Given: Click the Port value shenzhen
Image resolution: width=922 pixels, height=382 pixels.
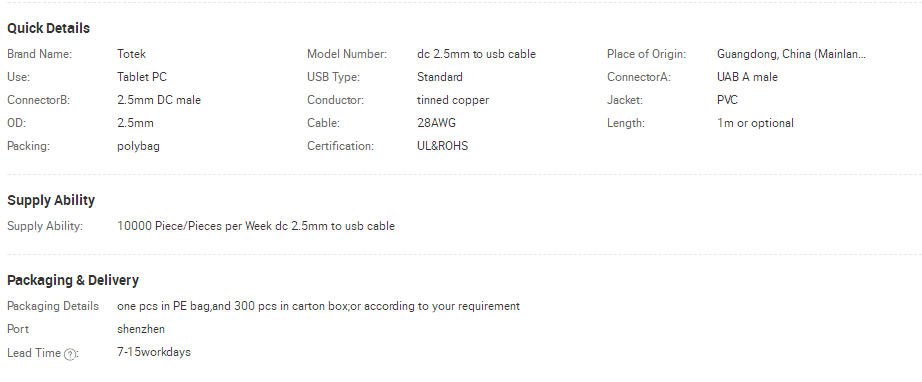Looking at the screenshot, I should [x=141, y=329].
